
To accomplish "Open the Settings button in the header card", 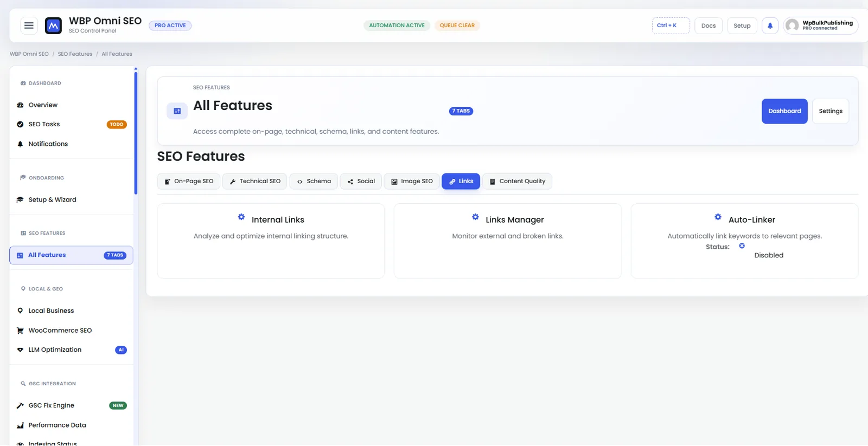I will coord(831,111).
